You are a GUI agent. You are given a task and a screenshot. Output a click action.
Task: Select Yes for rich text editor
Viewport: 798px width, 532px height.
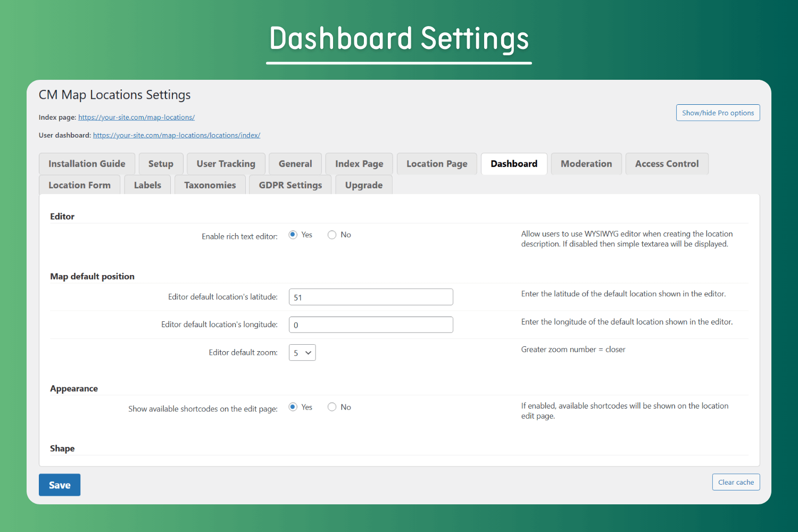(293, 235)
